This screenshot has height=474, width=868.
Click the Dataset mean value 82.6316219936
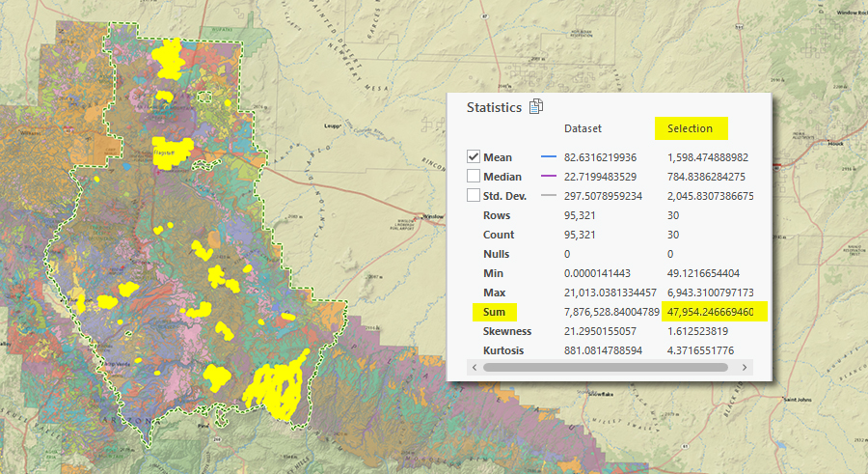point(600,157)
